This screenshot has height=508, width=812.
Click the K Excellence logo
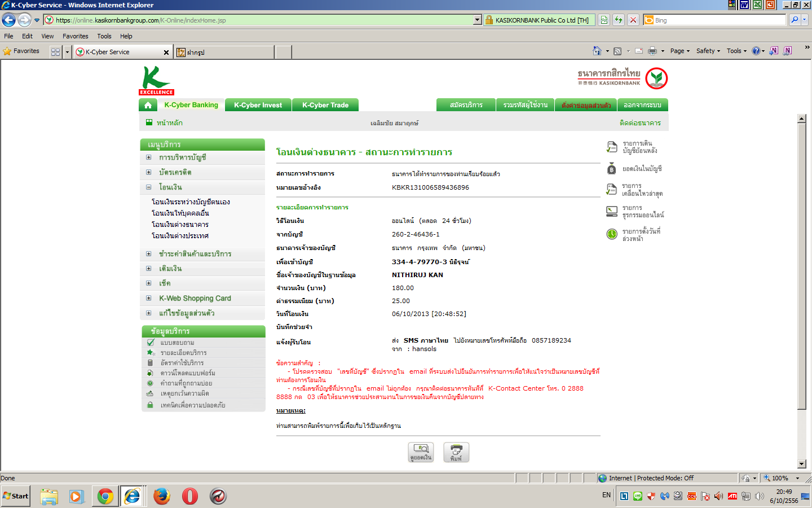coord(156,81)
